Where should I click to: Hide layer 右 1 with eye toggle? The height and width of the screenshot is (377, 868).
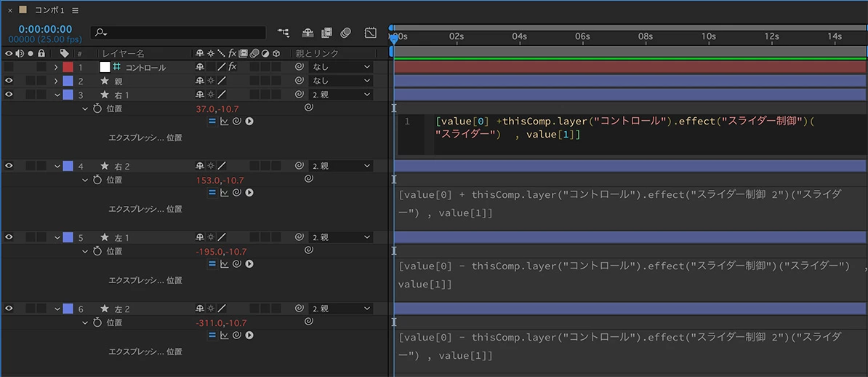[9, 95]
